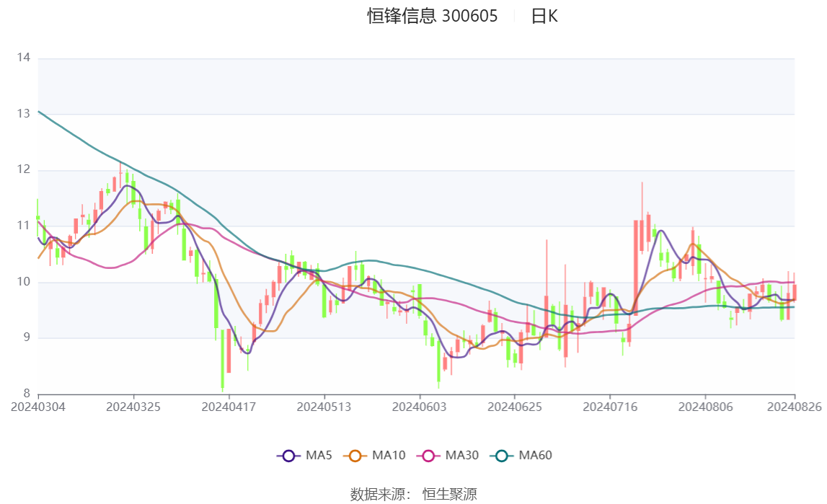Image resolution: width=827 pixels, height=504 pixels.
Task: Click the data source text 恒生聚源
Action: (449, 494)
